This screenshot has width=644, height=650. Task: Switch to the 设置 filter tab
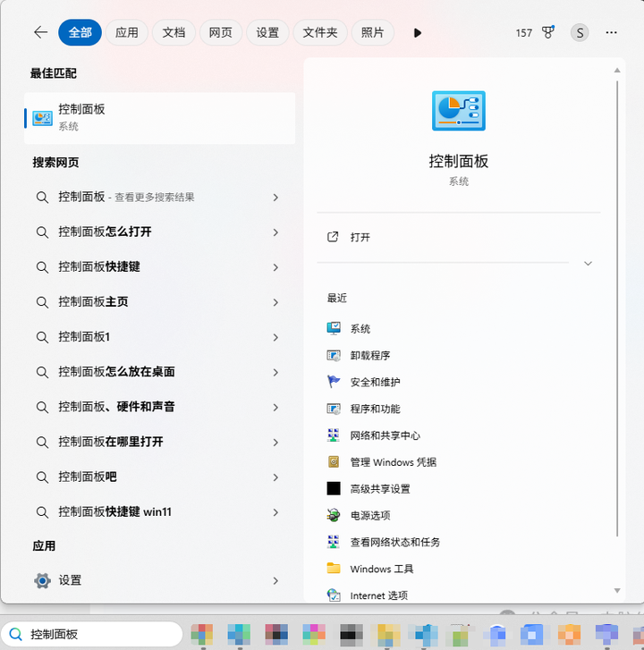pyautogui.click(x=267, y=32)
